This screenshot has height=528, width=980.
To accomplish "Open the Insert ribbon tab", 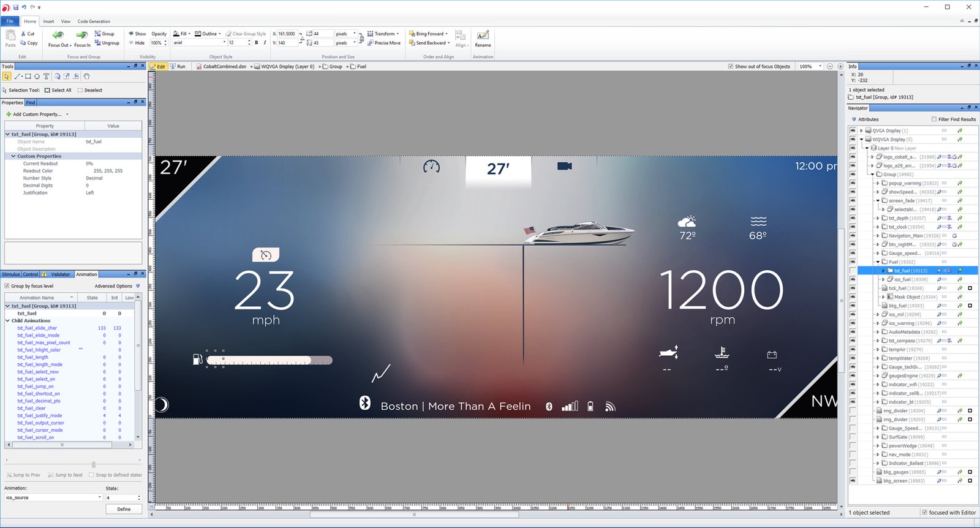I will [48, 21].
